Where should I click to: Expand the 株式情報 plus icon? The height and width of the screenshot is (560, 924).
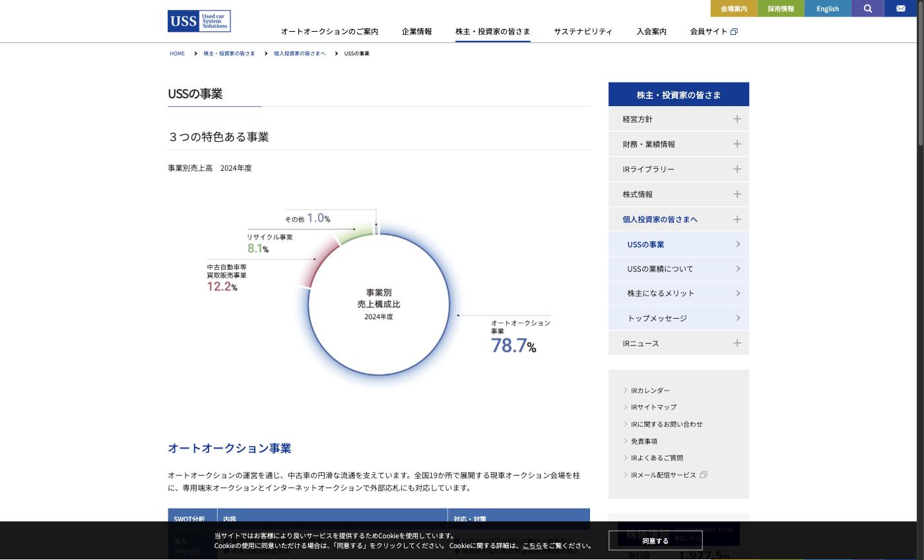[737, 194]
